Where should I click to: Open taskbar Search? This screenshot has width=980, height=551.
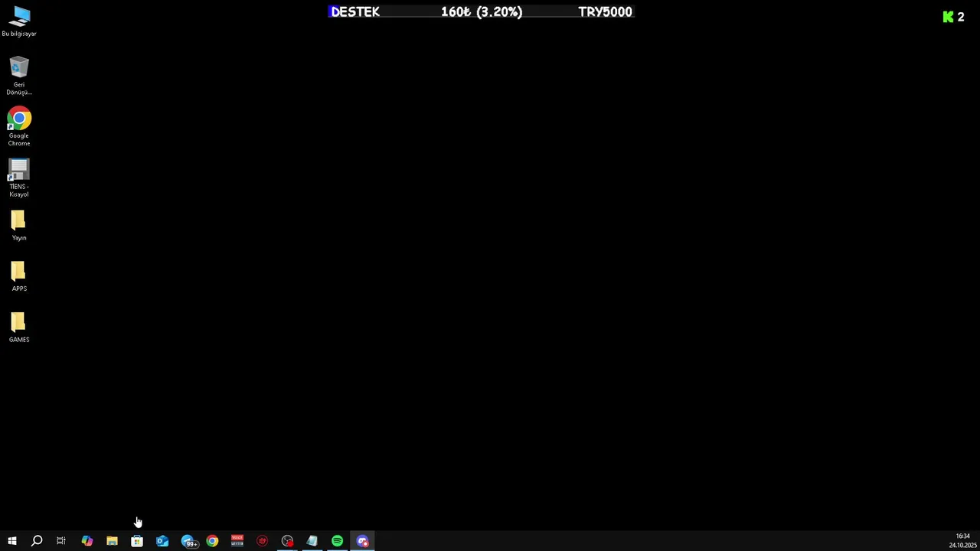pos(37,541)
